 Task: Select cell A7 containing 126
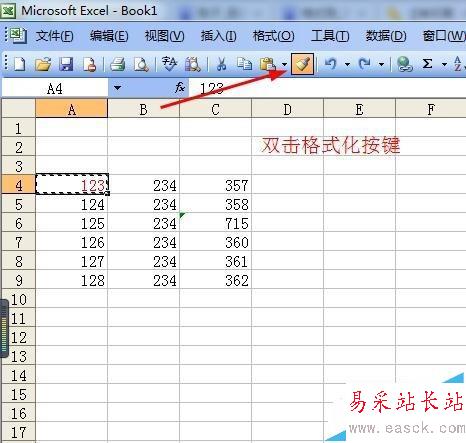(x=72, y=242)
